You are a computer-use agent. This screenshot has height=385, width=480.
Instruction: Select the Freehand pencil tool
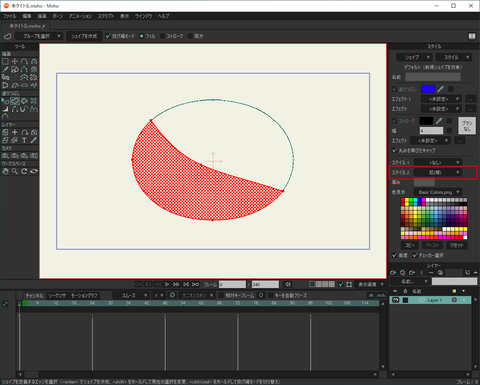click(5, 69)
